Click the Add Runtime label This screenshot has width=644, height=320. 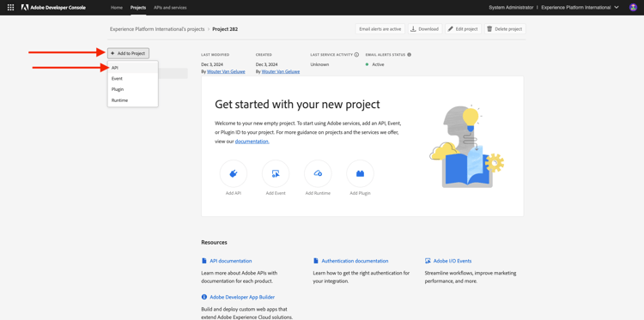click(x=318, y=193)
